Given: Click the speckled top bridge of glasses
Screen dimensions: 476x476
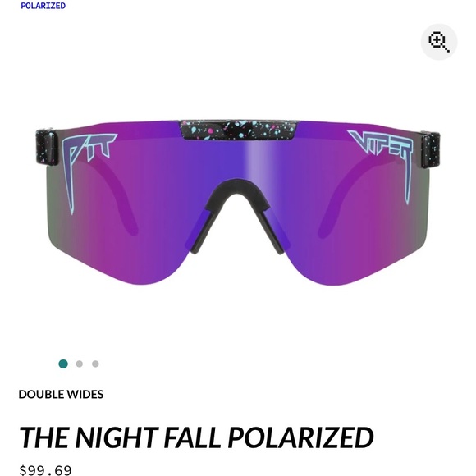Looking at the screenshot, I should [238, 130].
